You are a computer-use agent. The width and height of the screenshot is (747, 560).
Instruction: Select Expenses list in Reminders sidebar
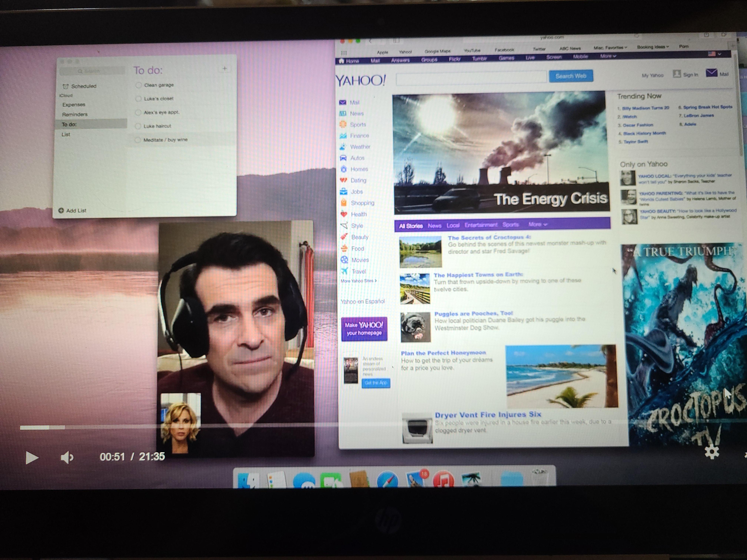[74, 105]
